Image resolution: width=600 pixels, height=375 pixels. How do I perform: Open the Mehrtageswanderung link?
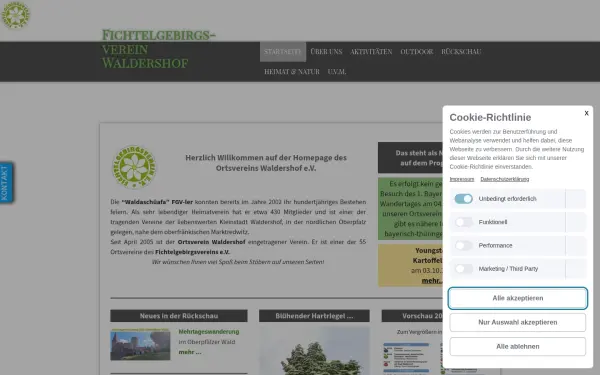click(209, 331)
